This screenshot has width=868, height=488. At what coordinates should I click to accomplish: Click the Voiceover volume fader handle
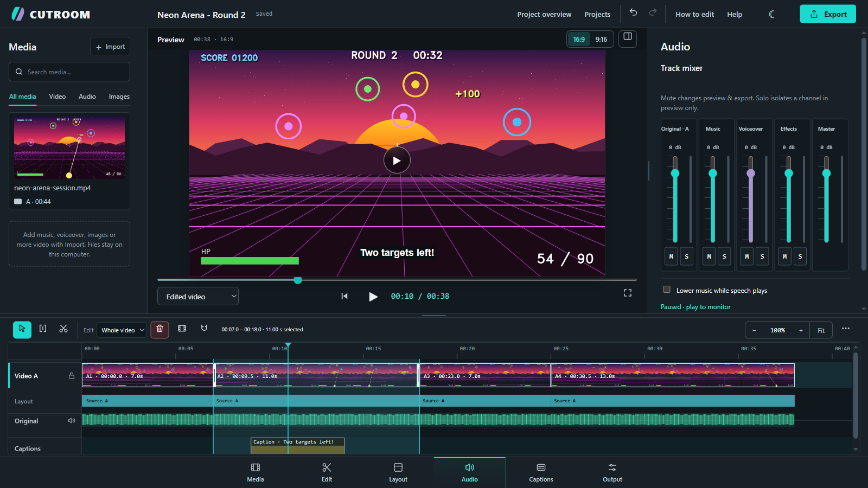coord(751,174)
